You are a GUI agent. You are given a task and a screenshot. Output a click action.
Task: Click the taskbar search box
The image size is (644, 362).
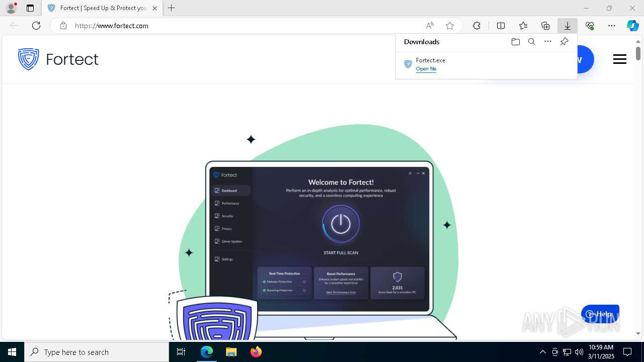[97, 352]
